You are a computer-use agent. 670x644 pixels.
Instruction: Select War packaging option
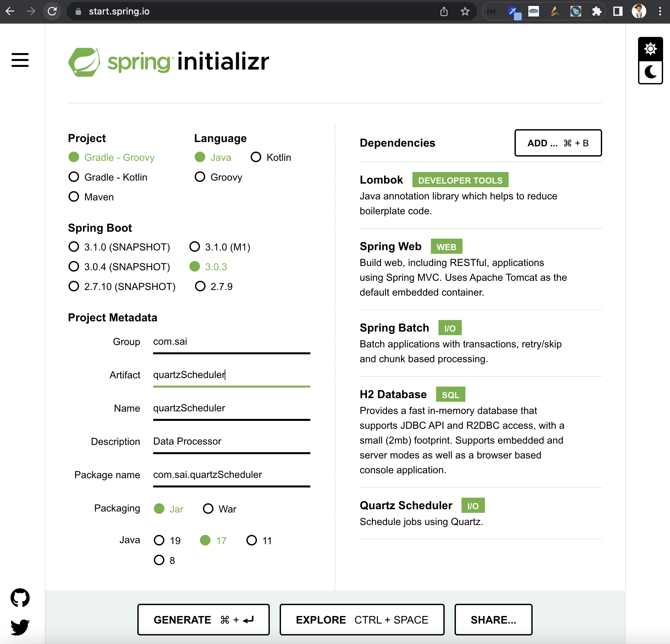pyautogui.click(x=208, y=509)
